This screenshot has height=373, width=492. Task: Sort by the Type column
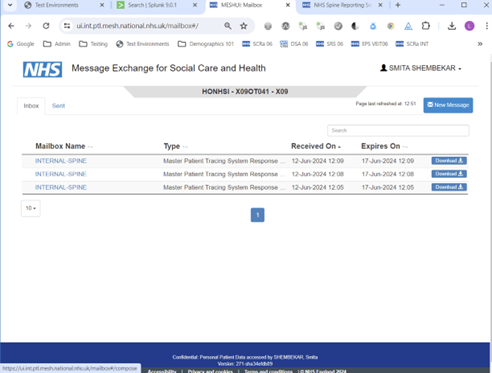176,146
